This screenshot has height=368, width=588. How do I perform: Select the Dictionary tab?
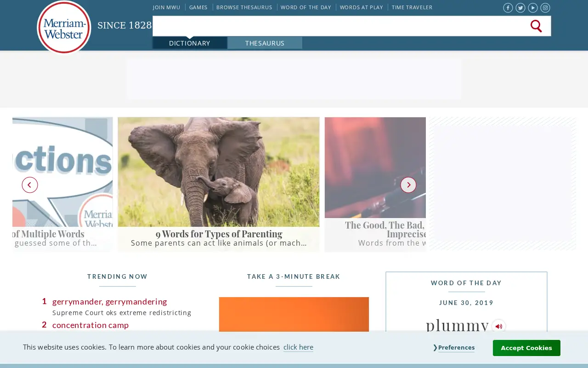190,43
